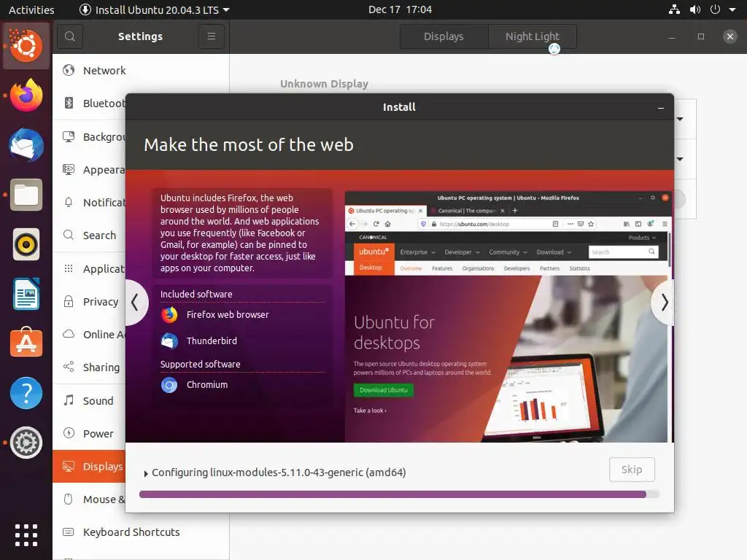Open the second display dropdown arrow in Settings

[x=681, y=159]
